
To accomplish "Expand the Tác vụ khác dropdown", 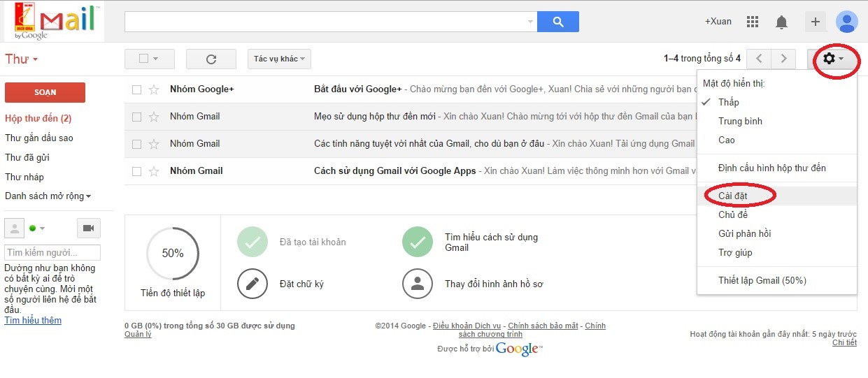I will 279,59.
